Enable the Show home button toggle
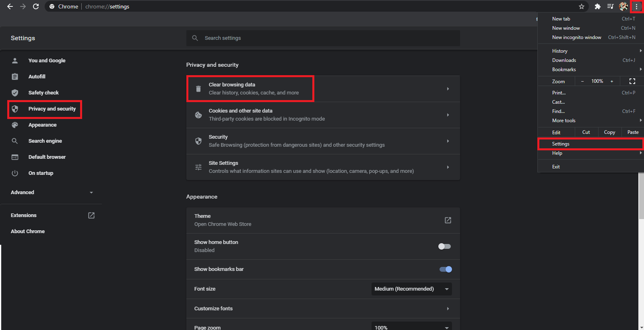644x330 pixels. click(445, 246)
